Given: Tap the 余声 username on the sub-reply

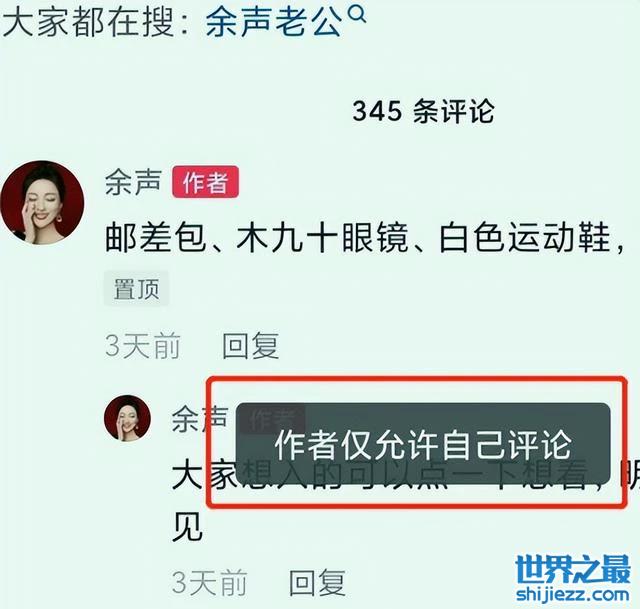Looking at the screenshot, I should coord(200,419).
